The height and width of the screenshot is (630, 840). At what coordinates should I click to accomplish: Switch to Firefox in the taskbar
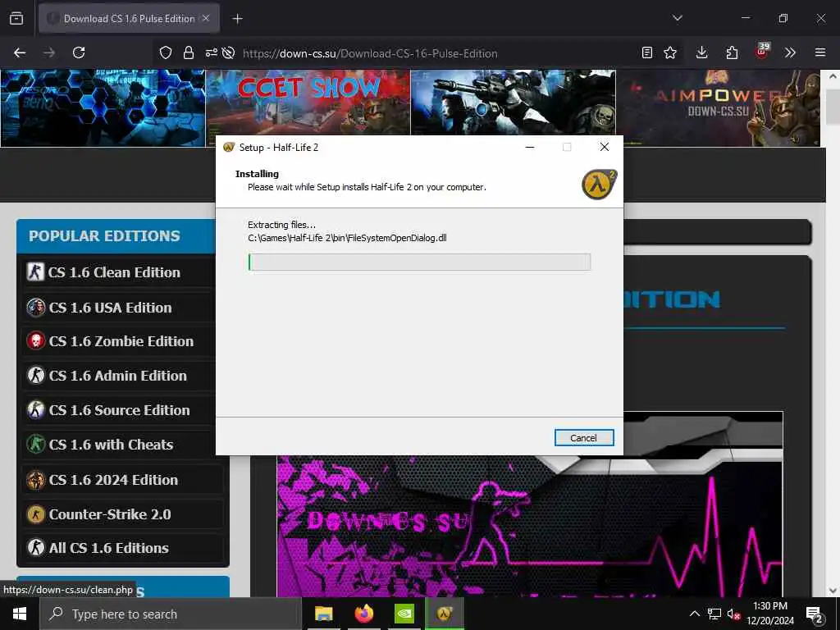363,614
